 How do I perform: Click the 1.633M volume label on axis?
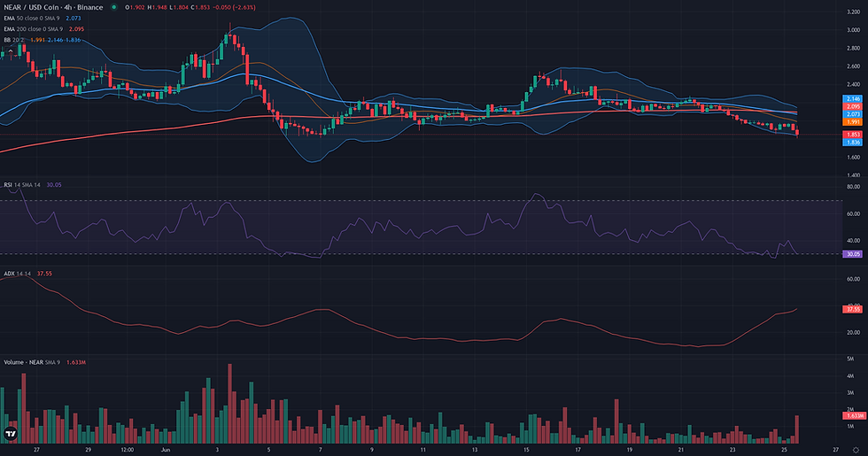(854, 415)
